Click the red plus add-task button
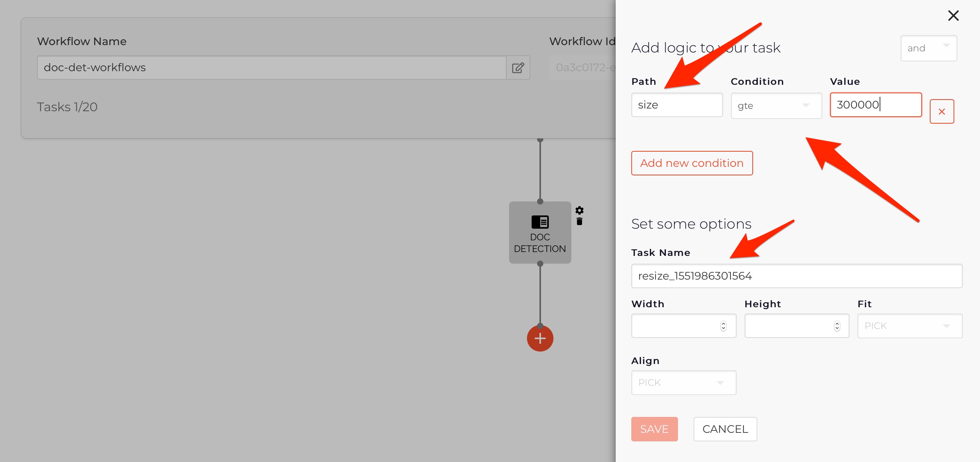980x462 pixels. click(x=540, y=338)
